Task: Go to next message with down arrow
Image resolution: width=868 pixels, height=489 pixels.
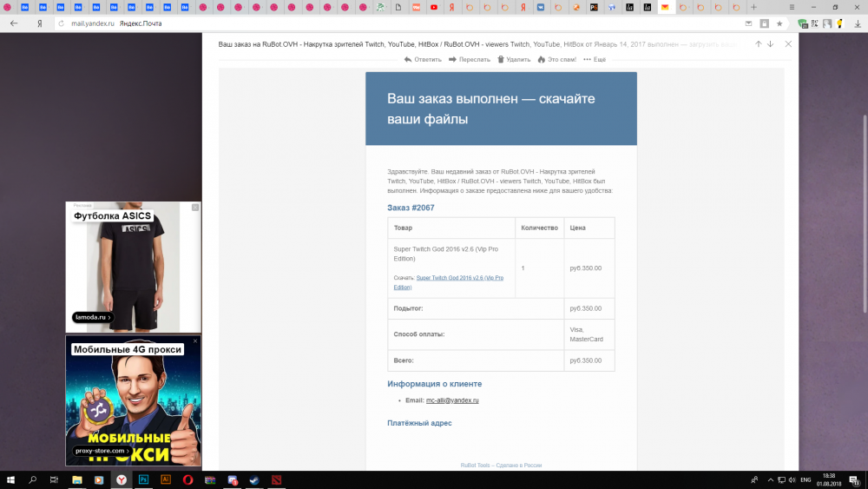Action: click(x=770, y=43)
